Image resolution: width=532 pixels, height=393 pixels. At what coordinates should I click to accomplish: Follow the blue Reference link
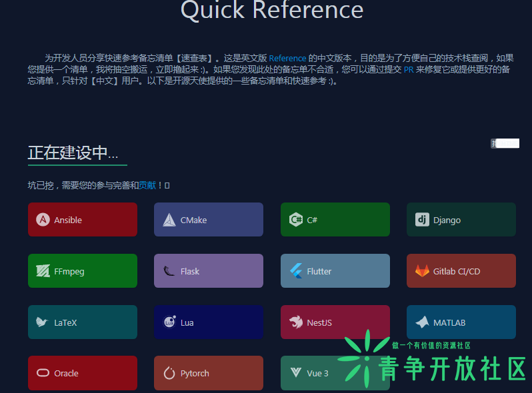[x=287, y=59]
